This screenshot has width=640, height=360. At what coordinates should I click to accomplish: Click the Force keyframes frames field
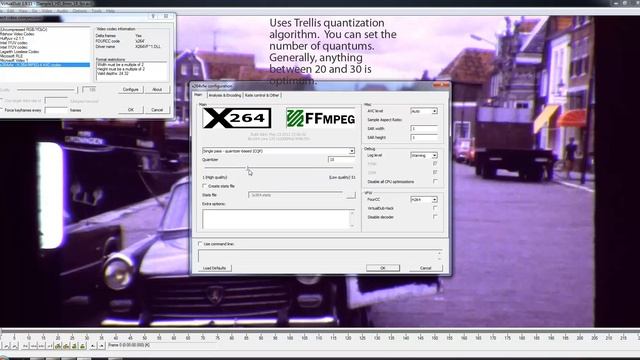click(56, 110)
